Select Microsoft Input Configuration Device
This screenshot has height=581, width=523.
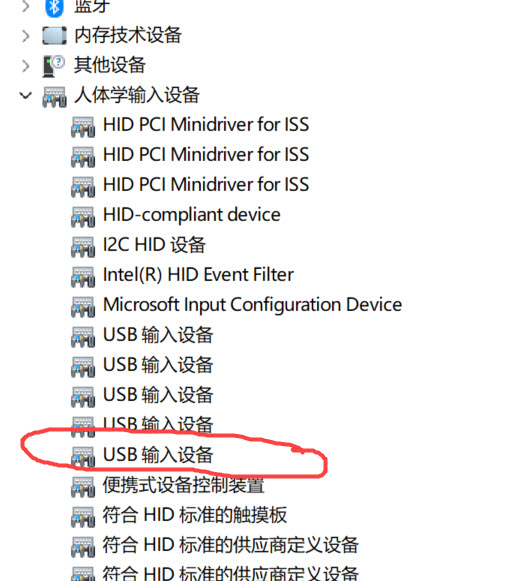252,305
